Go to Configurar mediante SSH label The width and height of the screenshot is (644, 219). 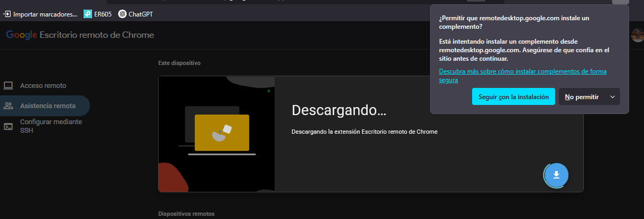51,126
